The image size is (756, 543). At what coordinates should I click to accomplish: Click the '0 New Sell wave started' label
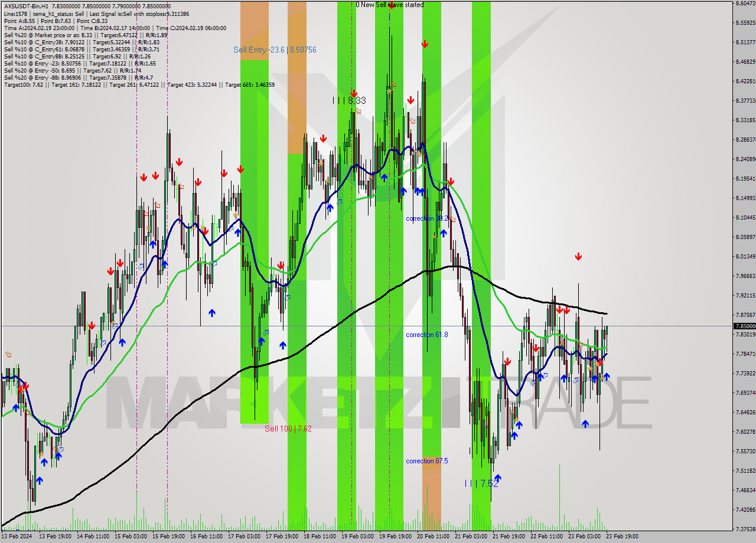[x=389, y=5]
